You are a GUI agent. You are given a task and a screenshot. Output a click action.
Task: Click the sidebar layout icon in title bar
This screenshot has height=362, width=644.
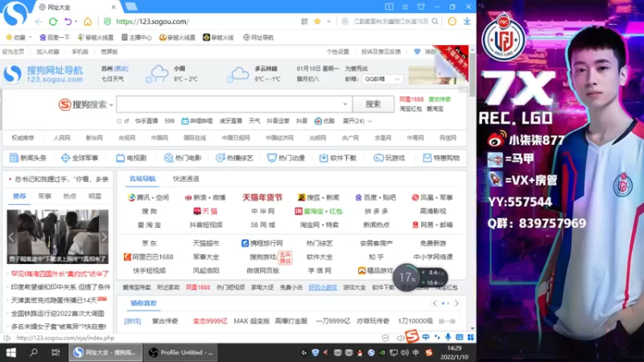(389, 6)
